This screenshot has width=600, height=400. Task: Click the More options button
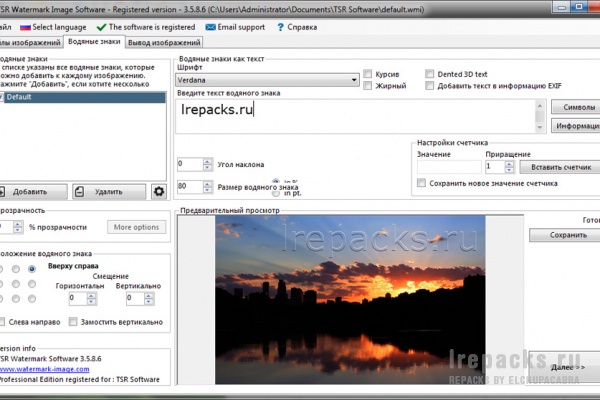(x=137, y=227)
